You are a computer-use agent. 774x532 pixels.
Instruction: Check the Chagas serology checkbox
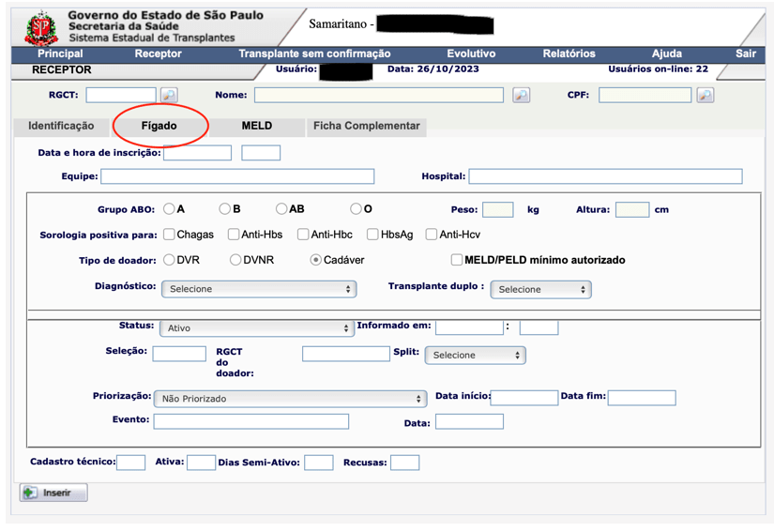click(169, 235)
